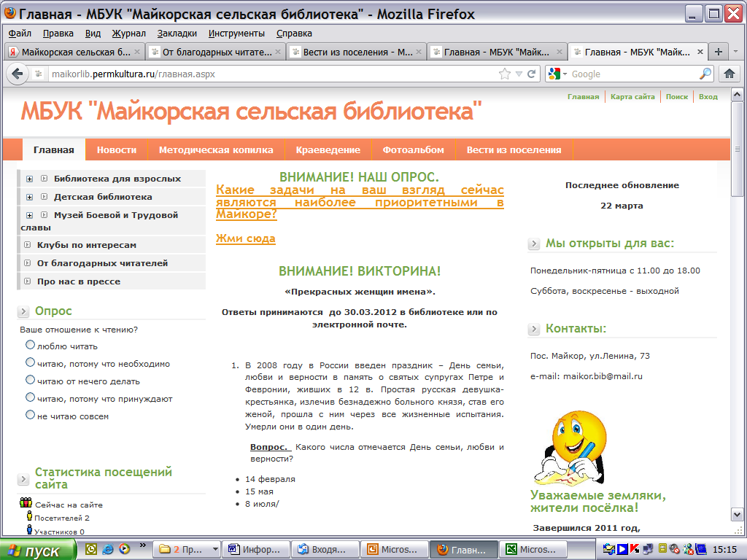The height and width of the screenshot is (560, 747).
Task: Open a new tab with the plus button
Action: (719, 52)
